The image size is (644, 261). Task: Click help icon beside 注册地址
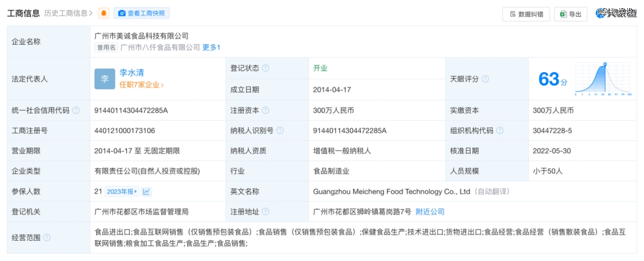[266, 212]
